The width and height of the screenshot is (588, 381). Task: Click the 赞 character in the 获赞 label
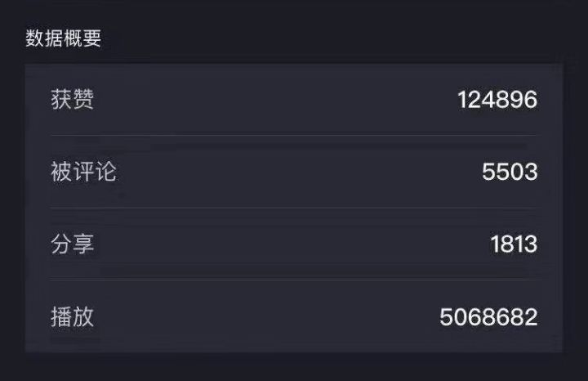(83, 100)
